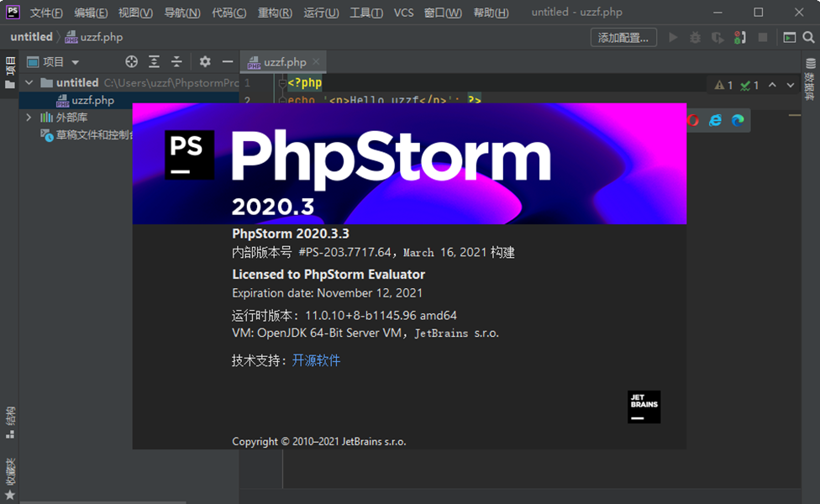The width and height of the screenshot is (820, 504).
Task: Toggle the 项目 tool window sidebar button
Action: [10, 73]
